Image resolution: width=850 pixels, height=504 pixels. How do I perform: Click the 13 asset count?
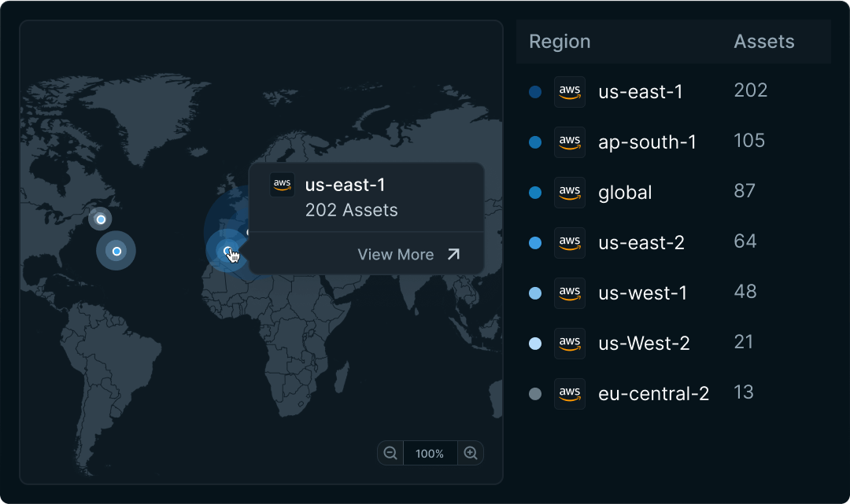[743, 392]
